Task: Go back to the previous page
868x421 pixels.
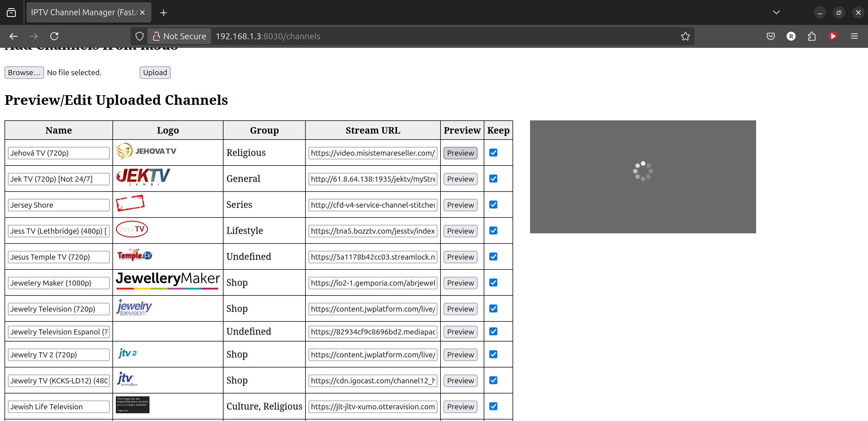Action: pos(14,36)
